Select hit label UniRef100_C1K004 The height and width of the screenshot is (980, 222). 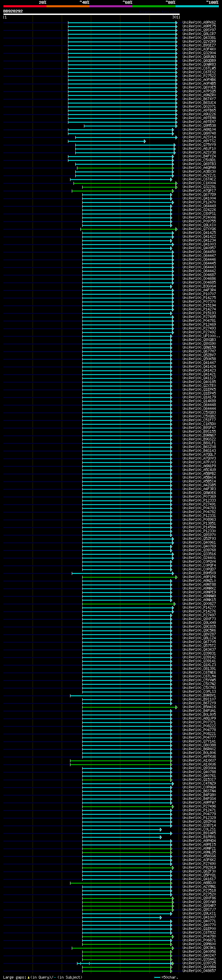pos(199,183)
